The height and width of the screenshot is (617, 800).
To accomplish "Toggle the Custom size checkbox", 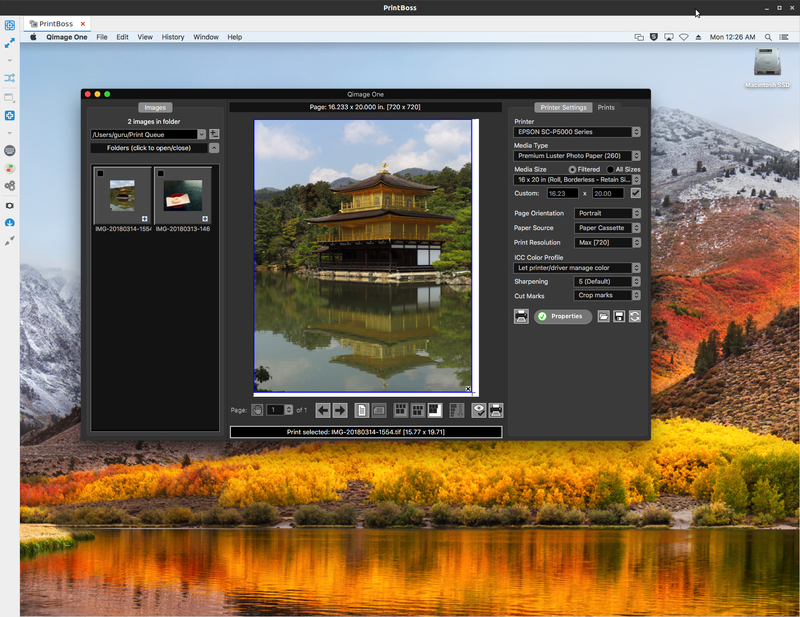I will point(635,193).
